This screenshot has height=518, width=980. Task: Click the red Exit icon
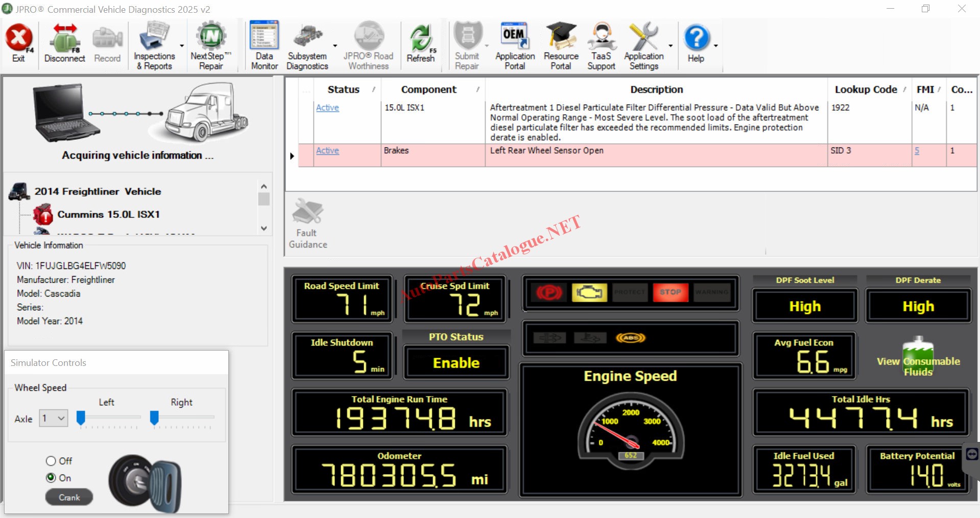pos(19,38)
